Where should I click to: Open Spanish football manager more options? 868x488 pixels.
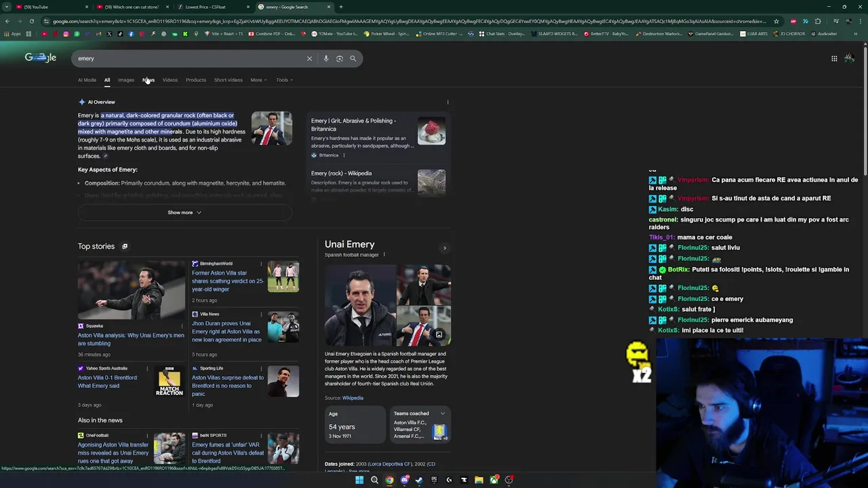coord(384,255)
